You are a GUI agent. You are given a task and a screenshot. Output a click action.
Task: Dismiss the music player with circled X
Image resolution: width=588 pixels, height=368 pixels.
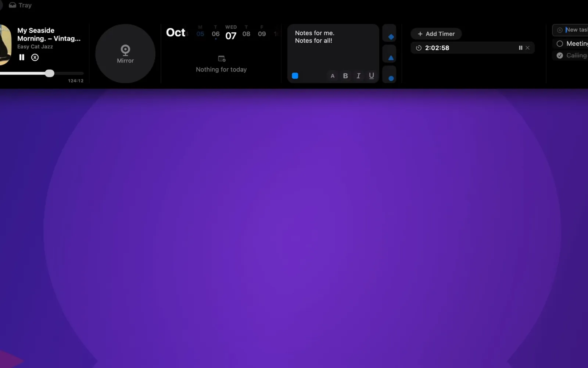click(35, 57)
